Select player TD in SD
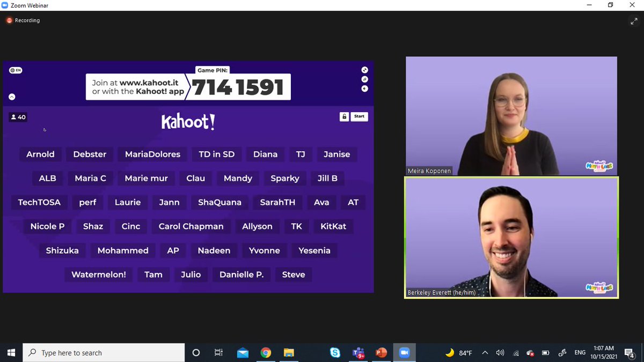Screen dimensions: 644x362 (x=217, y=154)
